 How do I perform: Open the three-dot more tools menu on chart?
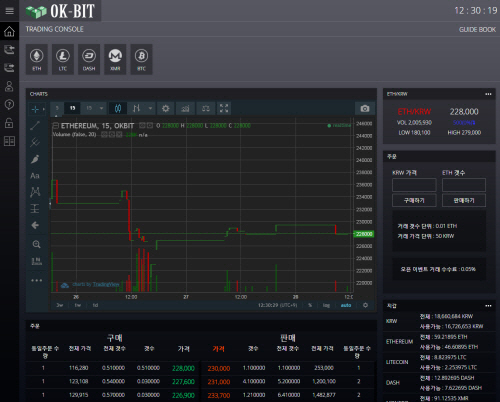[36, 280]
